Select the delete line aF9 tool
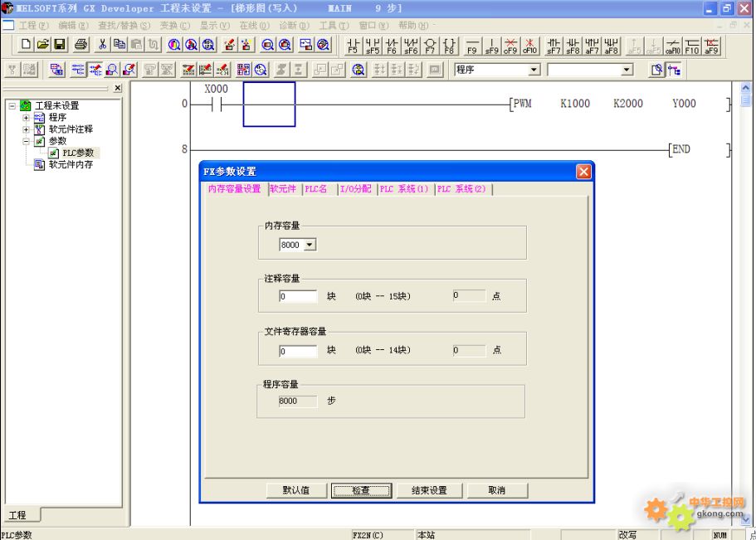Image resolution: width=756 pixels, height=540 pixels. coord(711,46)
